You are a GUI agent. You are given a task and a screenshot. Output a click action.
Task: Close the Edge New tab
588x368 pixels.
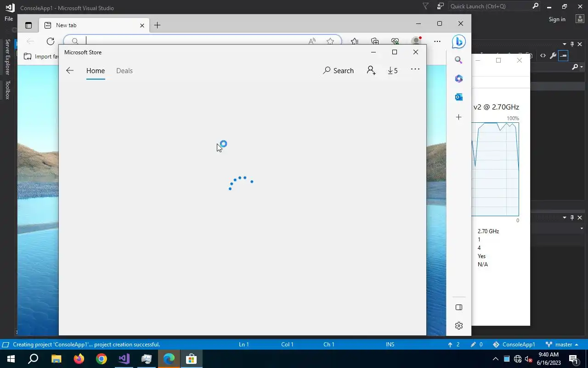pos(142,25)
